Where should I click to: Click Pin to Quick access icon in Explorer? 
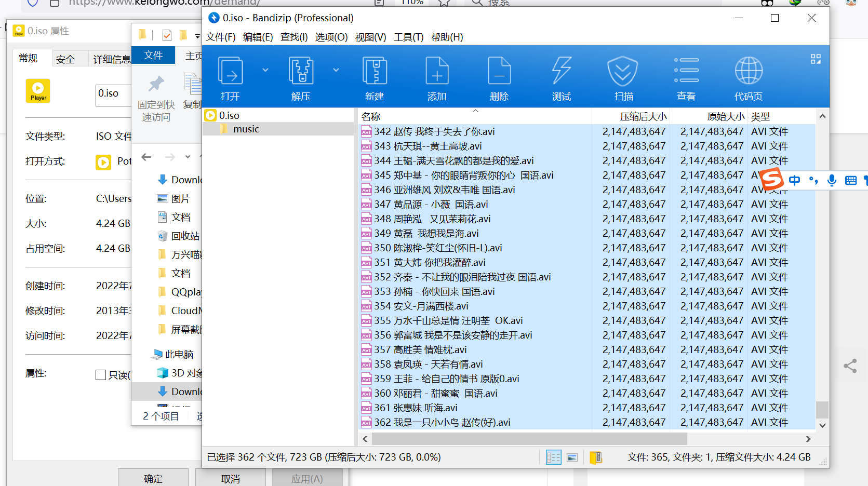[156, 84]
